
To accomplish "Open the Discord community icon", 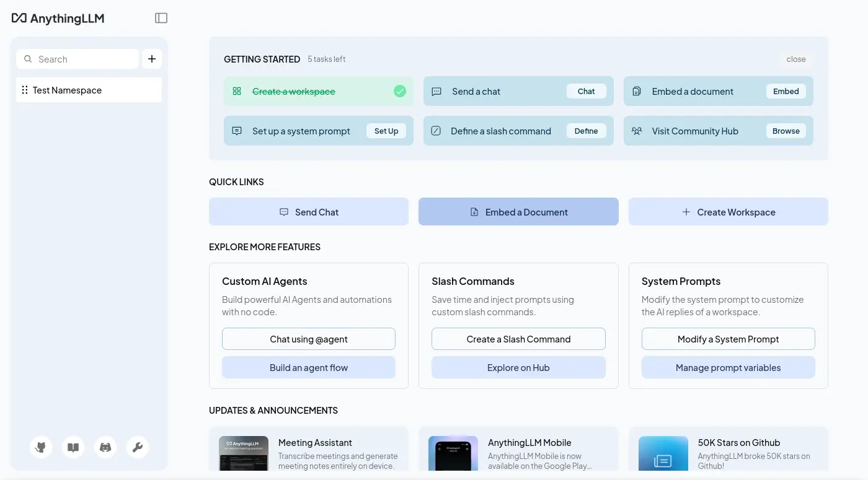I will tap(105, 447).
